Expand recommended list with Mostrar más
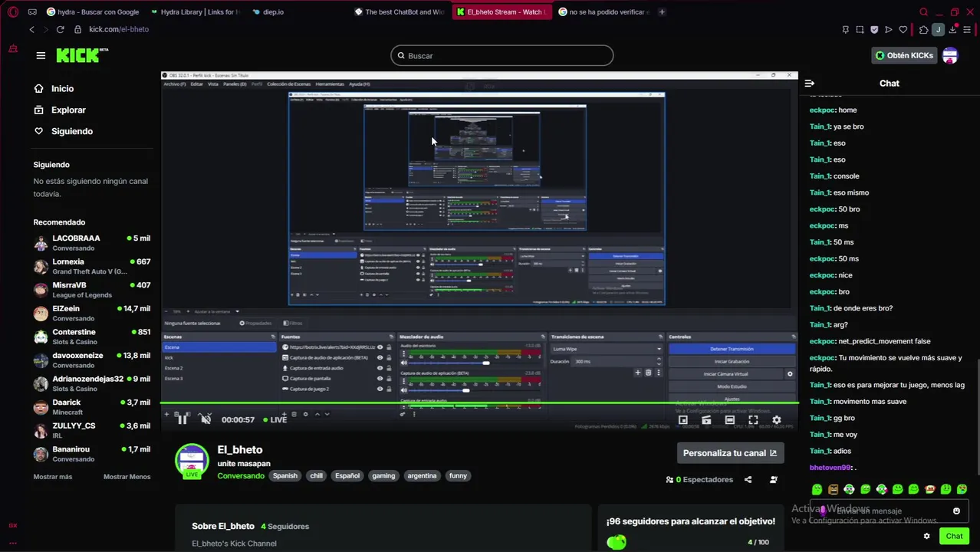Screen dimensions: 980x552 click(x=53, y=477)
